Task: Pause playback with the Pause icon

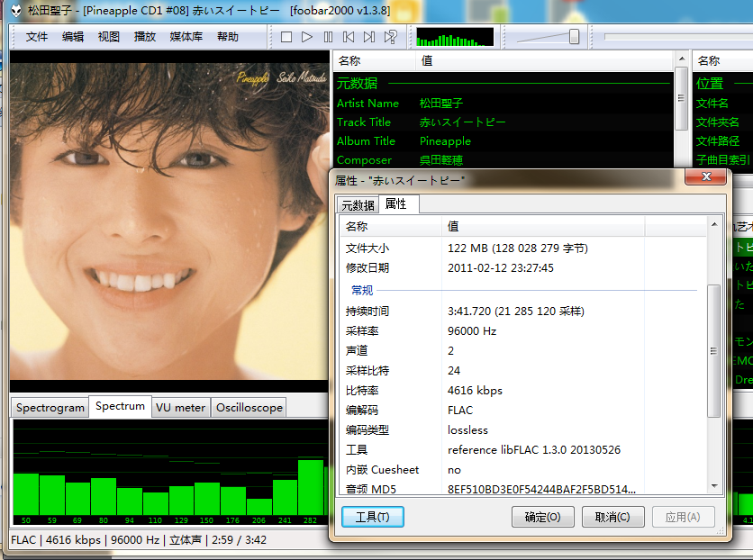Action: [328, 37]
